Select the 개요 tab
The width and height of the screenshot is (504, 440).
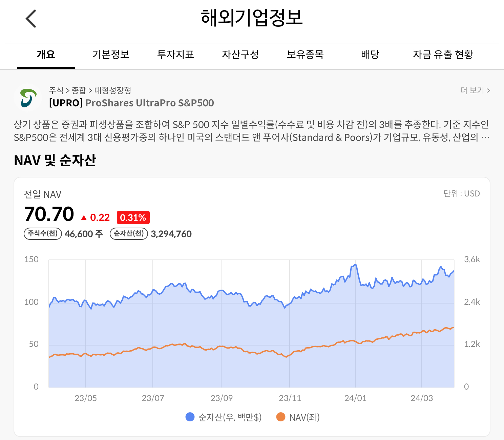[x=46, y=55]
